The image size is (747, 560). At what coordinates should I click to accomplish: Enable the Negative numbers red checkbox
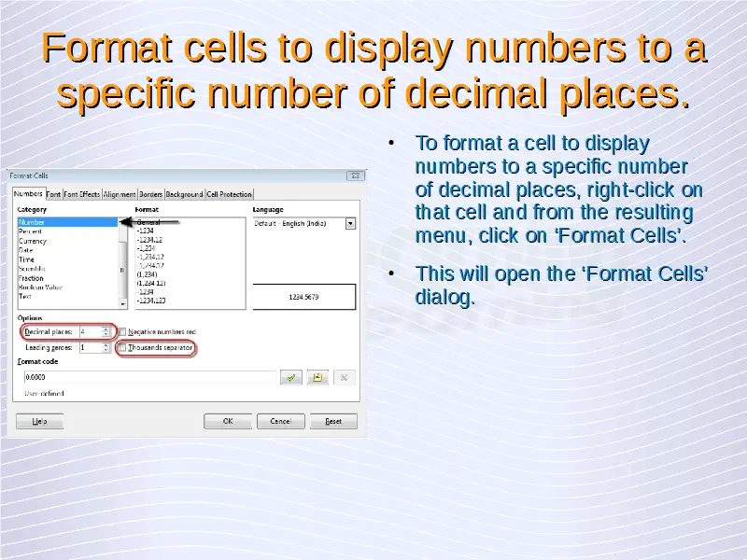122,331
